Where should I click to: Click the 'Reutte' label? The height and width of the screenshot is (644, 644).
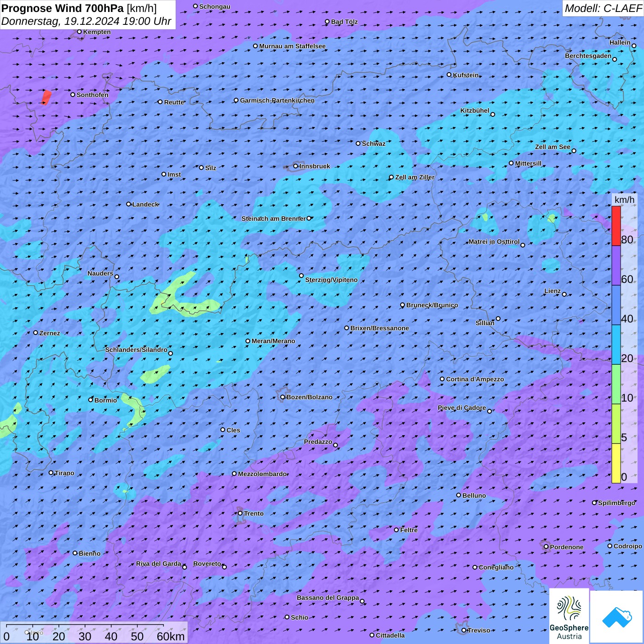[174, 102]
